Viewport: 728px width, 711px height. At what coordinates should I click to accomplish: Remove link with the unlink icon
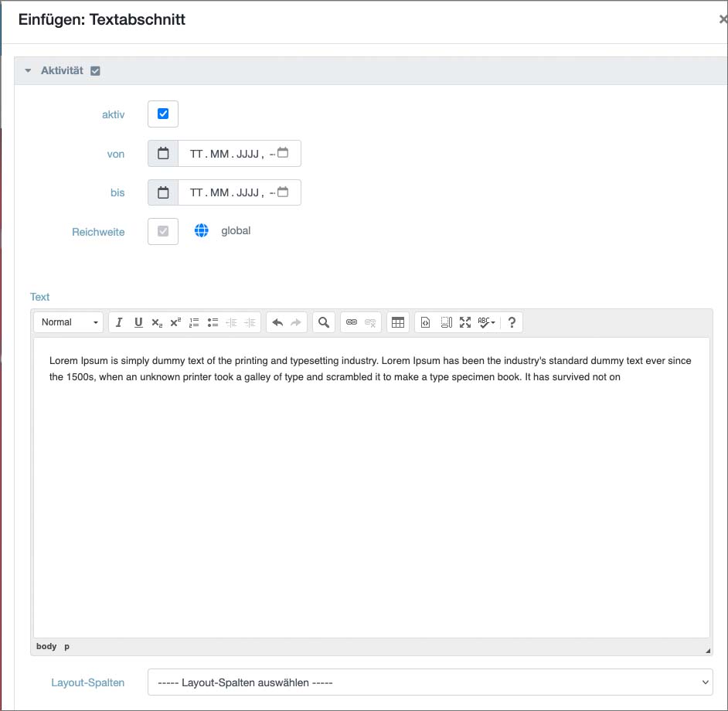pyautogui.click(x=370, y=322)
